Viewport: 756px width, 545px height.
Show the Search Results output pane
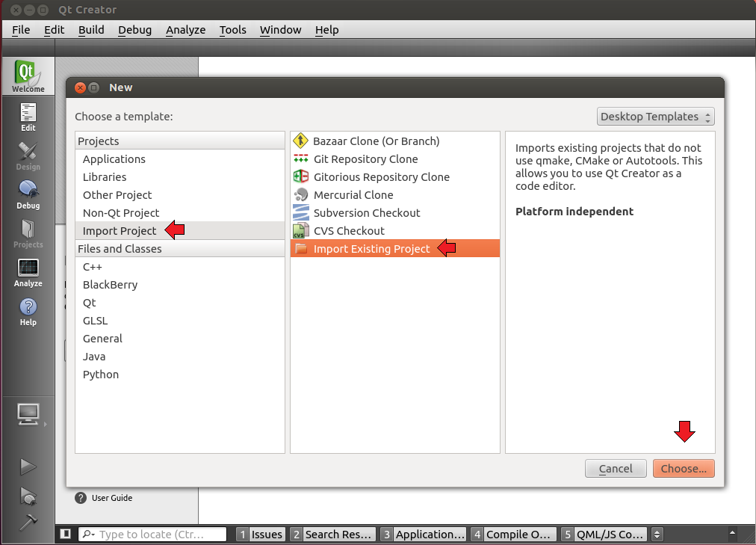tap(332, 534)
